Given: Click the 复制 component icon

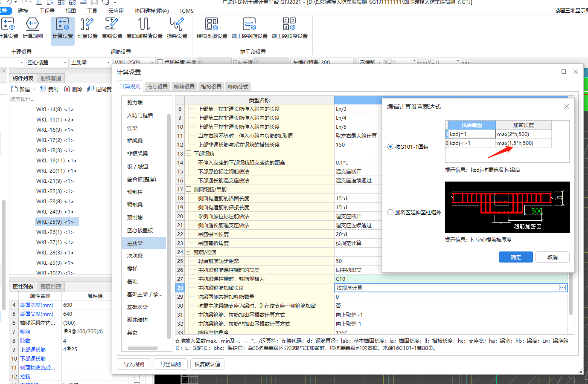Looking at the screenshot, I should click(43, 89).
